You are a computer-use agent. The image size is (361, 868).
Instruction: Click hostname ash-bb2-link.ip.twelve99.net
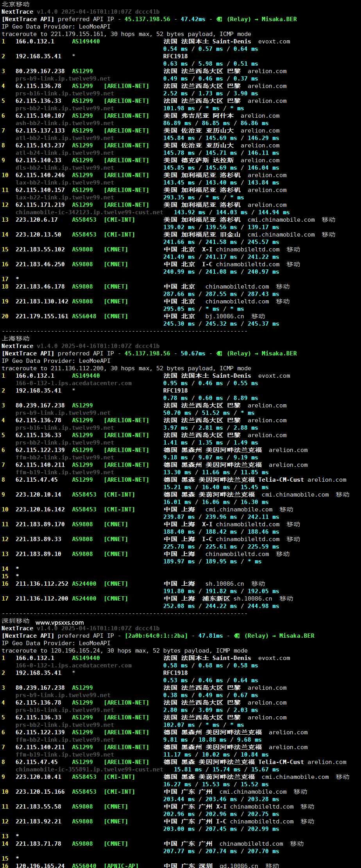pyautogui.click(x=65, y=123)
